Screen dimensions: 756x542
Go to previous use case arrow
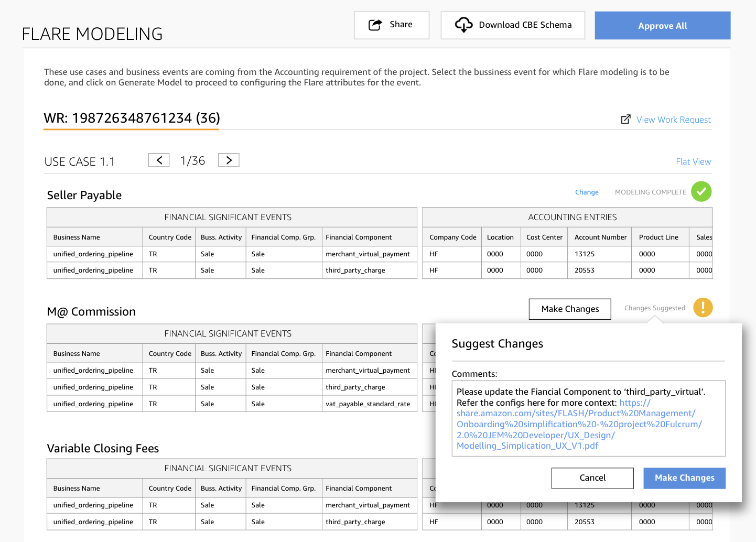(x=159, y=160)
